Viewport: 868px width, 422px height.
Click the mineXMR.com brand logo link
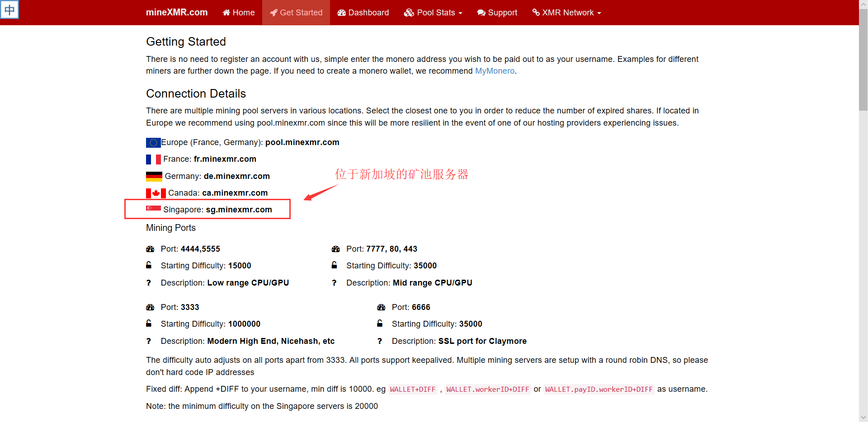point(177,13)
